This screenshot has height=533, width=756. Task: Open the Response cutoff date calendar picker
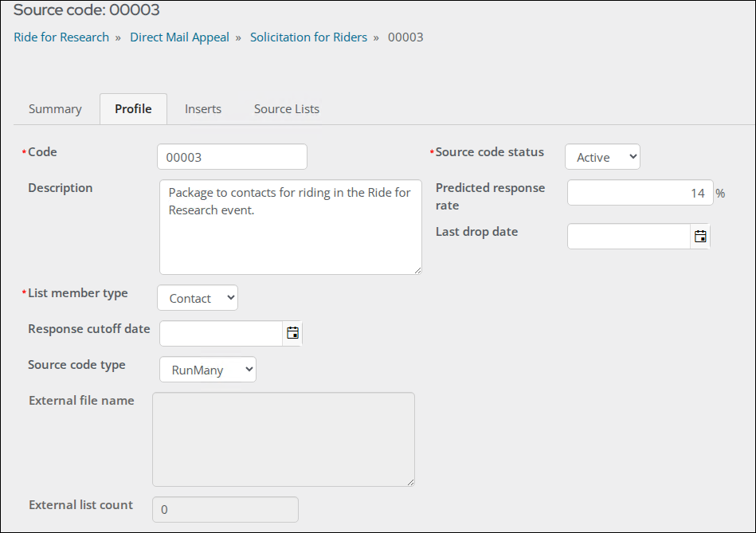tap(292, 333)
